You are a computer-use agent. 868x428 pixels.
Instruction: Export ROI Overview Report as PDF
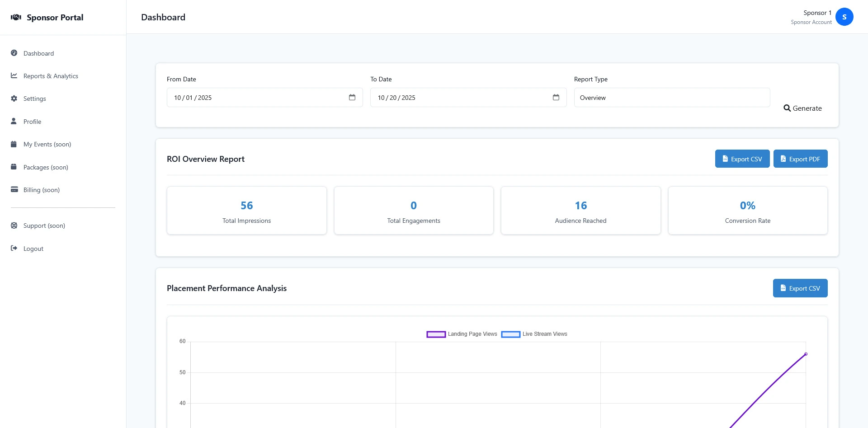(x=800, y=159)
